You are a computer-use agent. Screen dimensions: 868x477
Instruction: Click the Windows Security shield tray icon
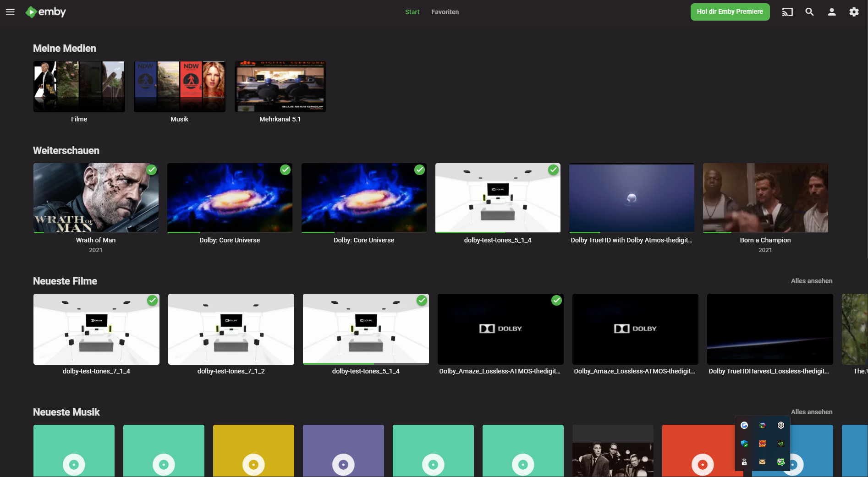(744, 444)
